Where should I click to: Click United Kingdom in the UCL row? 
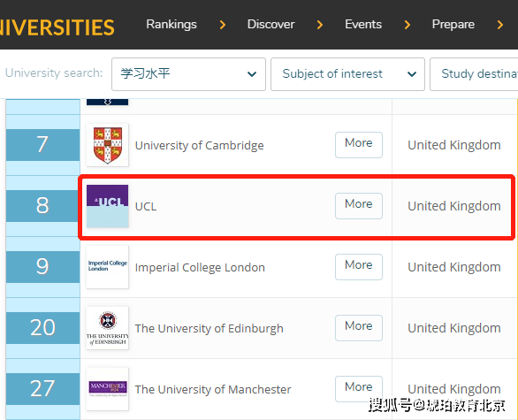(x=454, y=206)
